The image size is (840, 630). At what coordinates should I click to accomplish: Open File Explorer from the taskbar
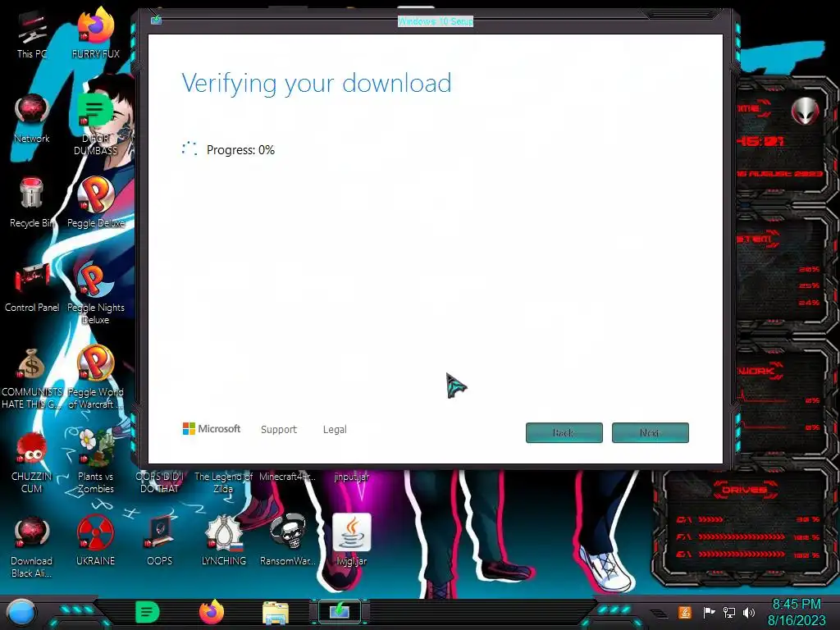[276, 613]
